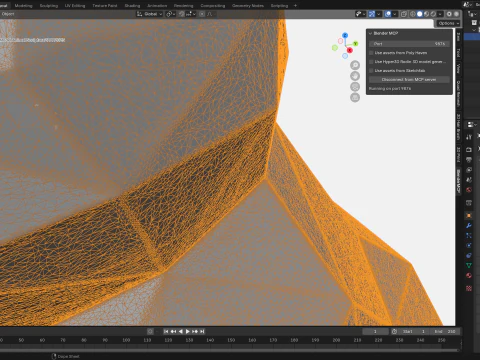Open orange Object properties tab
This screenshot has width=480, height=360.
(469, 216)
